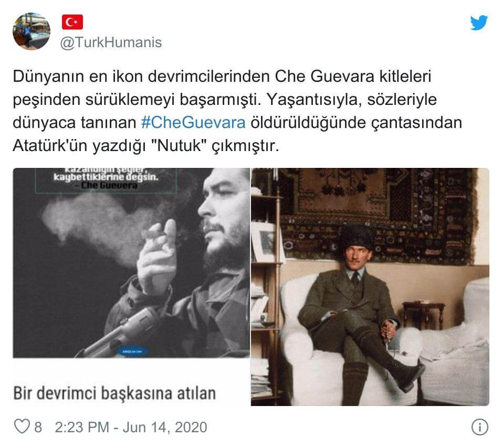This screenshot has width=502, height=448.
Task: Click the "kaybettiklerine değsin" quote overlay
Action: (106, 177)
